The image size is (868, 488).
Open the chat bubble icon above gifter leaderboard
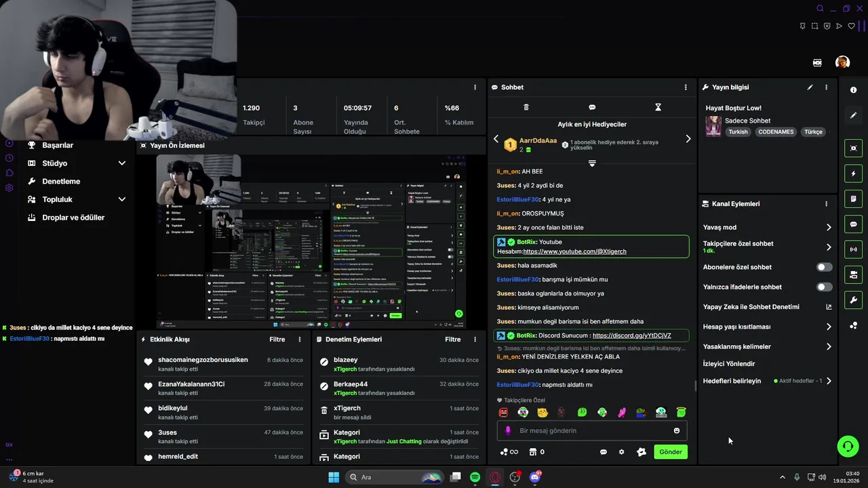click(592, 107)
